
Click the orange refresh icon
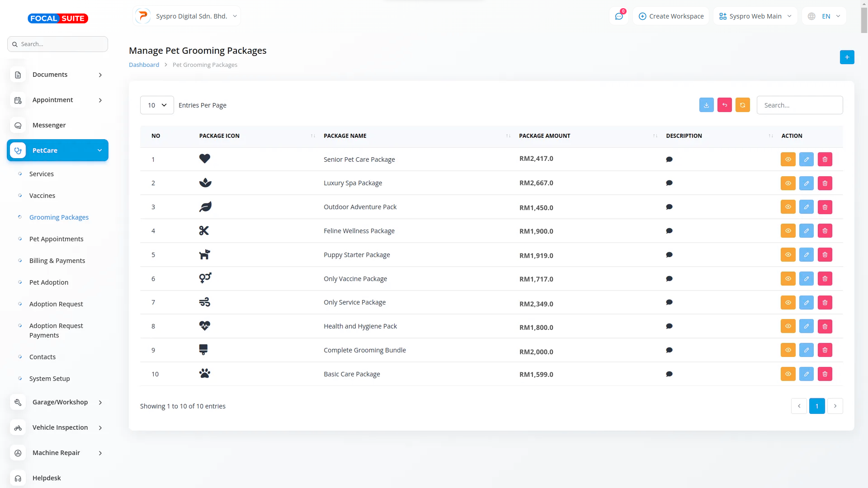coord(742,105)
